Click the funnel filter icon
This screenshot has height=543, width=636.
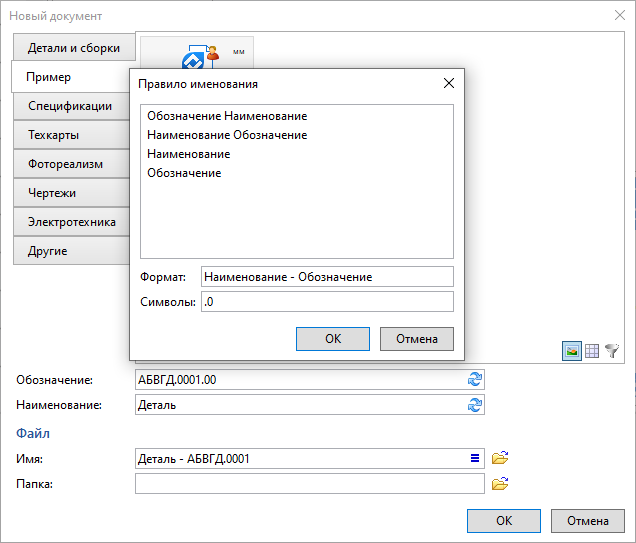612,351
